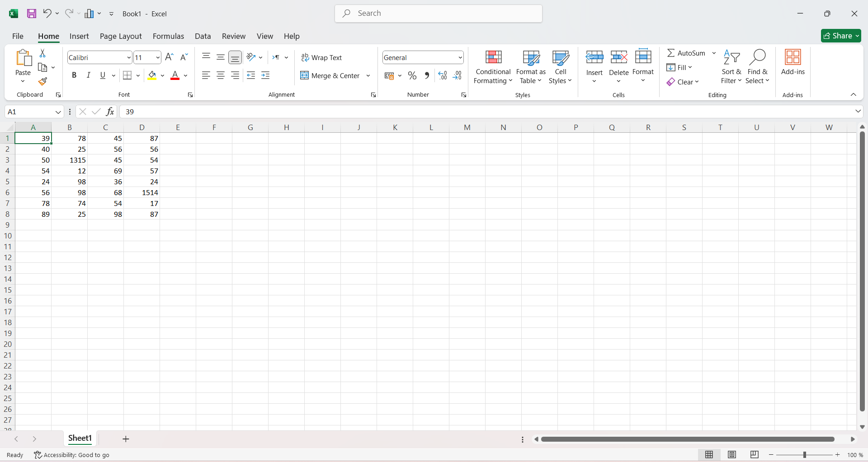This screenshot has height=462, width=868.
Task: Click Decrease Decimal icon
Action: click(x=458, y=75)
